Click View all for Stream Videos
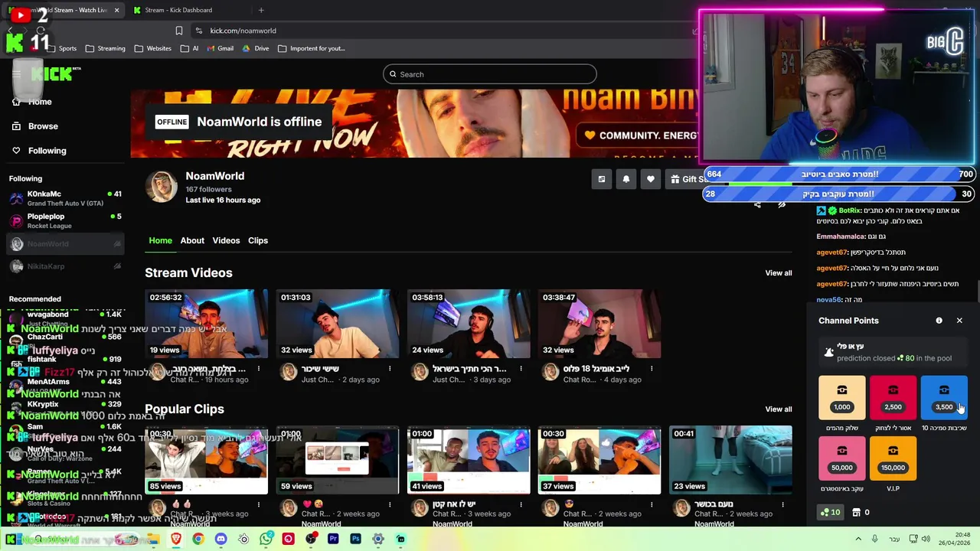The width and height of the screenshot is (980, 551). pyautogui.click(x=779, y=273)
